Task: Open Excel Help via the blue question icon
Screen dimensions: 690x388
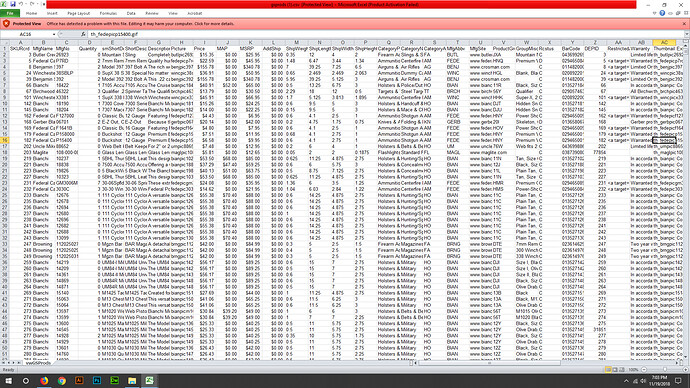Action: coord(662,13)
